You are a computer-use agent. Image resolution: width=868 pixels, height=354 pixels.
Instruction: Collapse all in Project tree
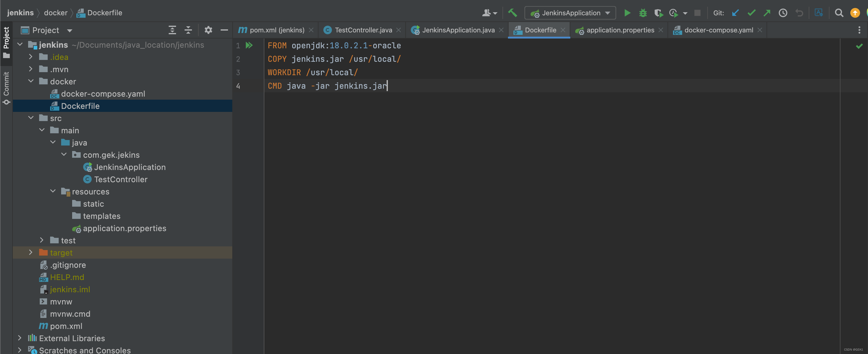pyautogui.click(x=188, y=30)
